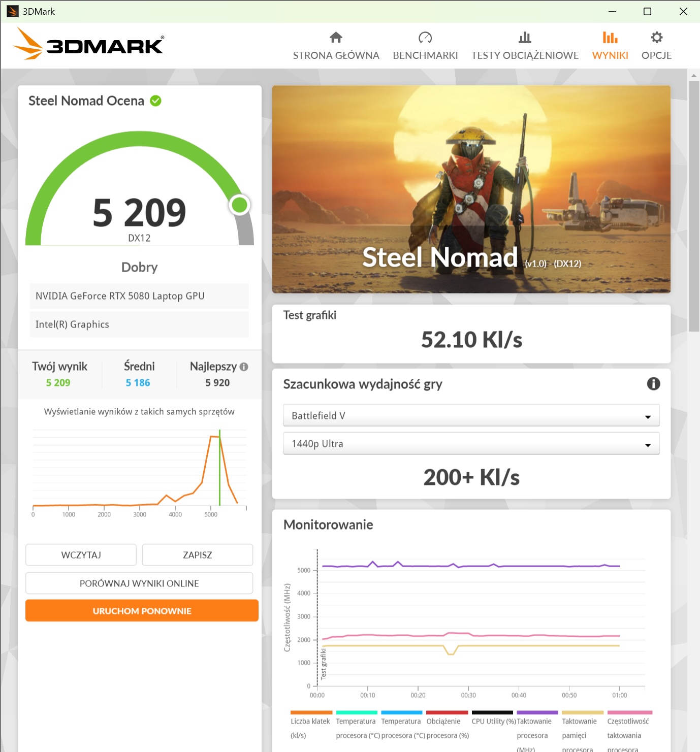
Task: Click the Średni value 5 186
Action: 138,383
